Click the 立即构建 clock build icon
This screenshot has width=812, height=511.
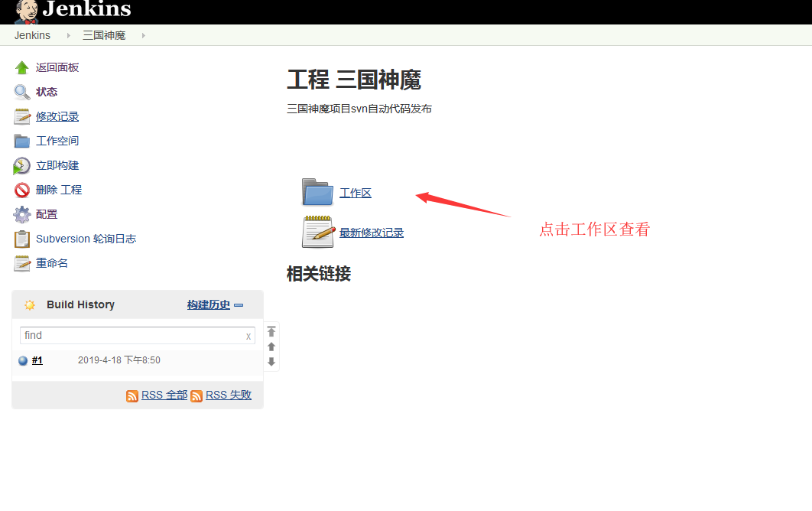point(22,165)
